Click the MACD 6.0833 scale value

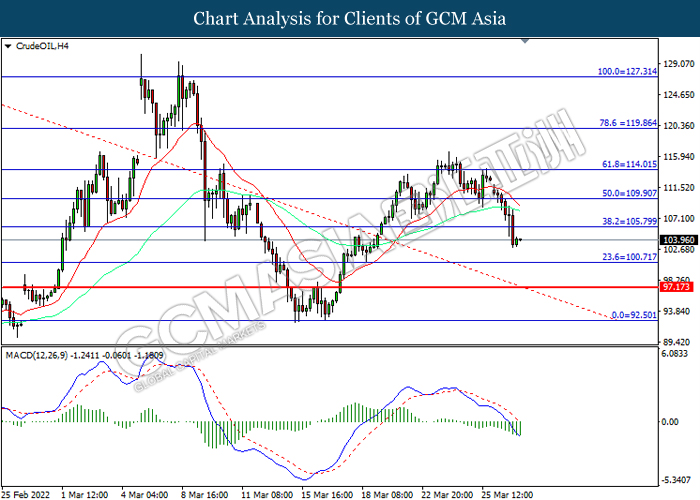(675, 354)
